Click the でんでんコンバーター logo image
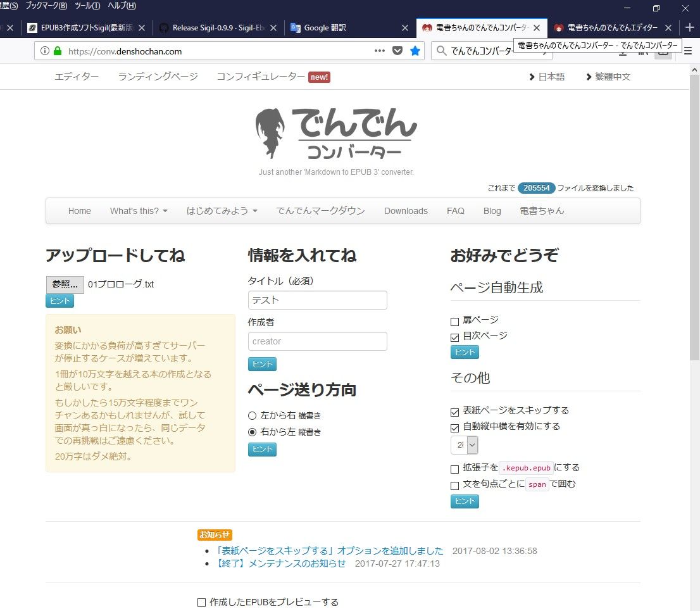This screenshot has height=611, width=700. coord(336,134)
